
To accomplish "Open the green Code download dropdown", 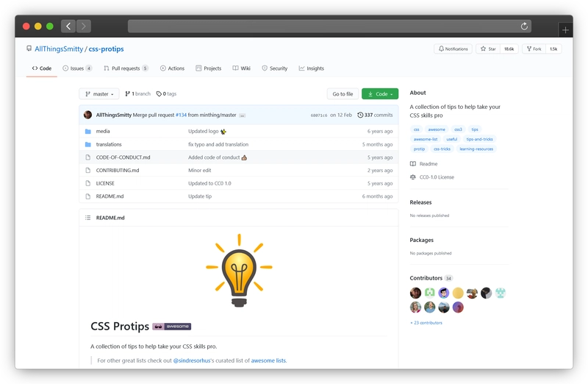I will tap(380, 94).
